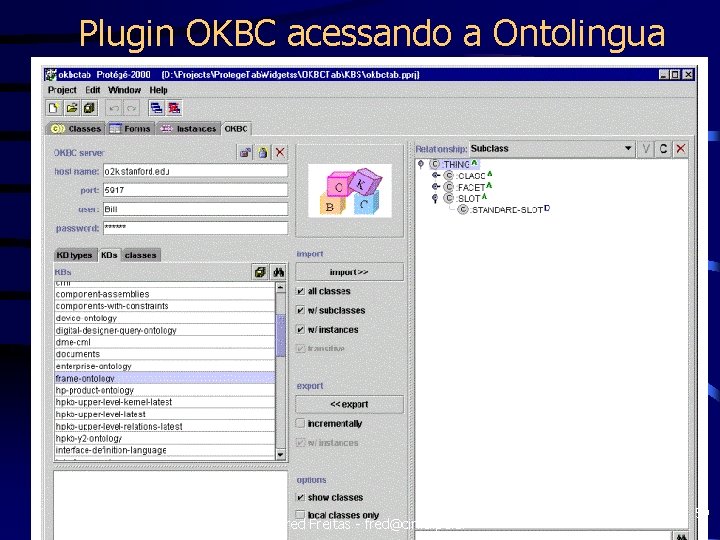Expand the :FACET tree node
Viewport: 720px width, 540px height.
pyautogui.click(x=436, y=187)
